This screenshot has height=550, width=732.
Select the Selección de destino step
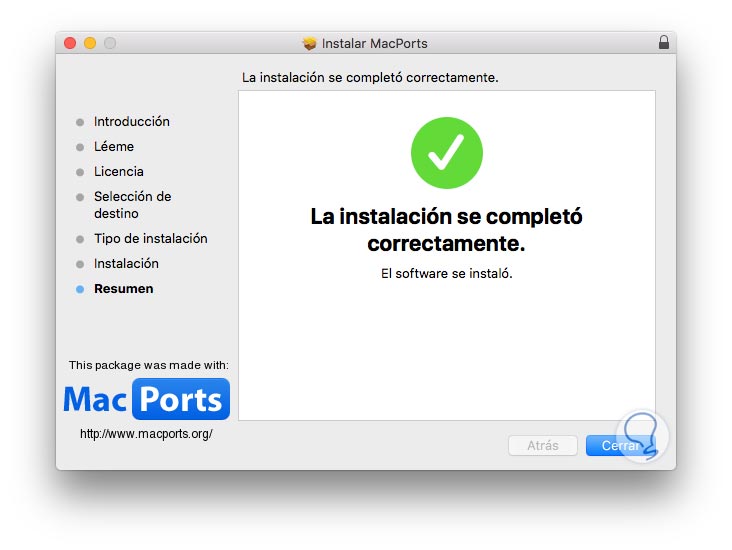[x=133, y=204]
